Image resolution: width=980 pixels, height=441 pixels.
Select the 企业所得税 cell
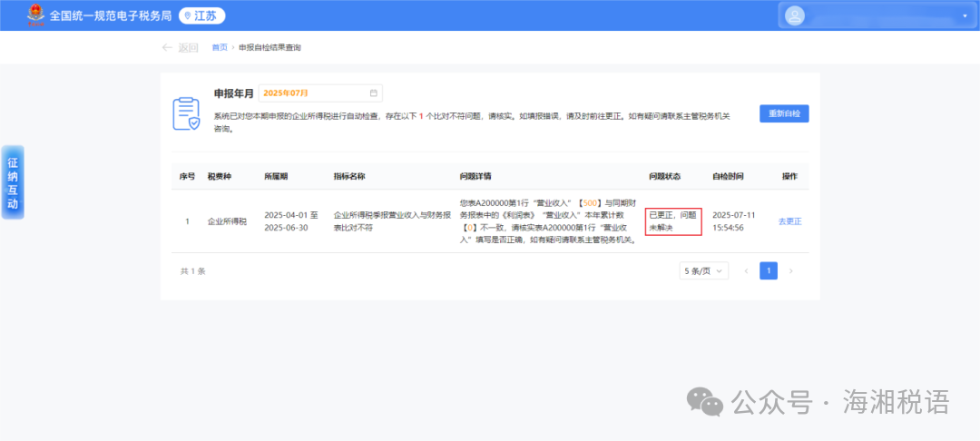coord(227,221)
